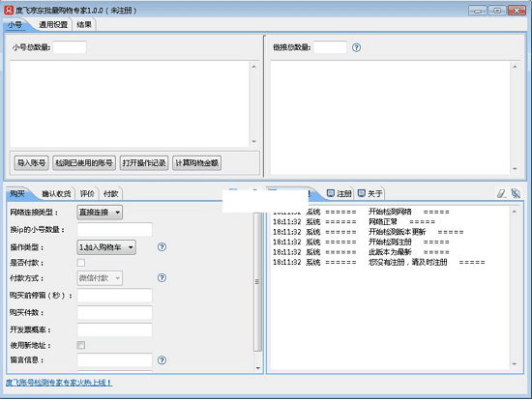Click the 导入账号 button

tap(31, 163)
